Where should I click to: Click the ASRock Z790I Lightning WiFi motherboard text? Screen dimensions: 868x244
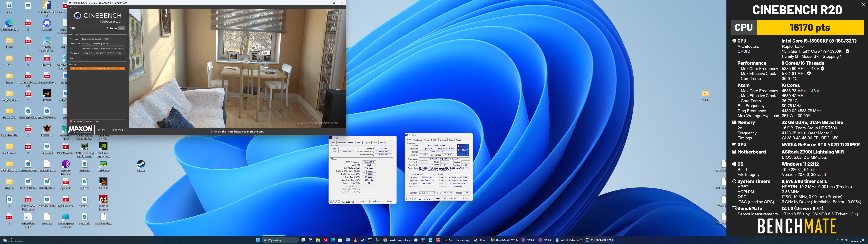tap(813, 152)
